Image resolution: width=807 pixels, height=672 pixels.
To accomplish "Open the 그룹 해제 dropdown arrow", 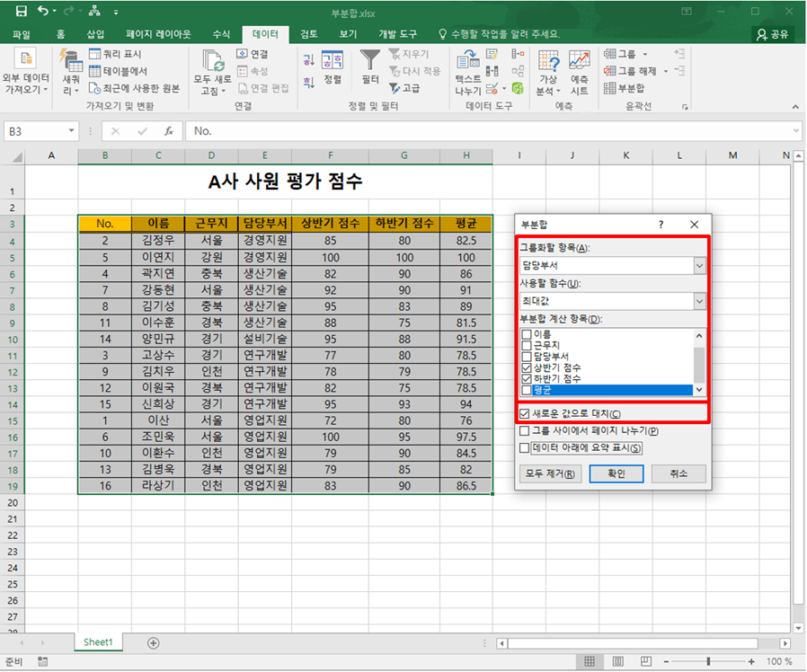I will pos(666,71).
